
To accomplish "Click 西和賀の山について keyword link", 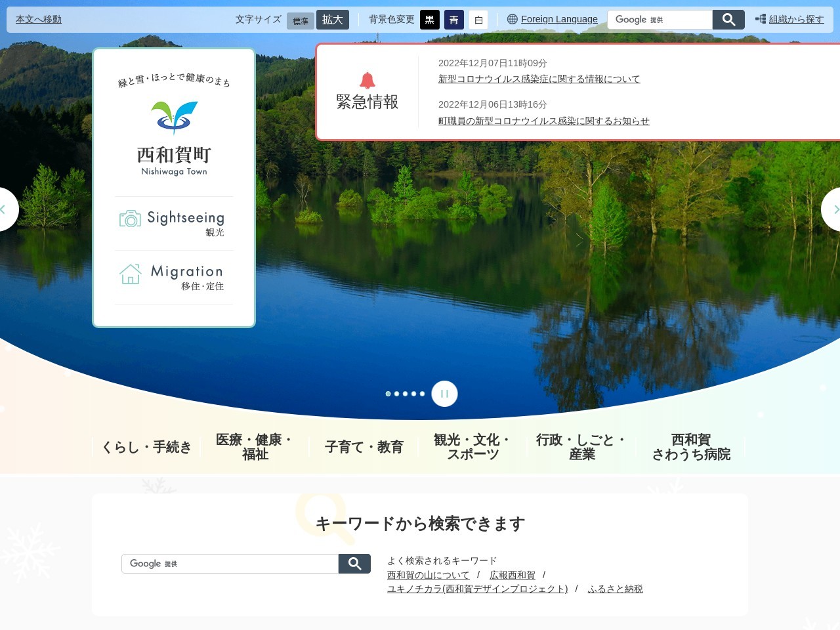I will pos(428,575).
